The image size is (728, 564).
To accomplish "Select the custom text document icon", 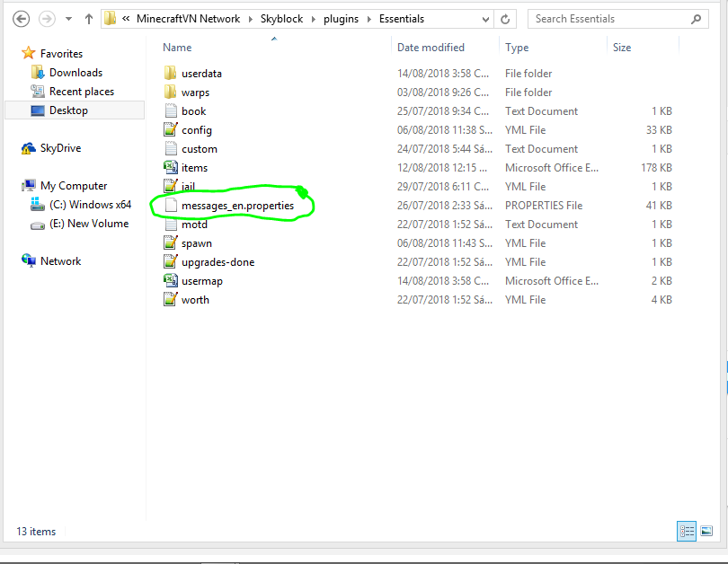I will [171, 148].
